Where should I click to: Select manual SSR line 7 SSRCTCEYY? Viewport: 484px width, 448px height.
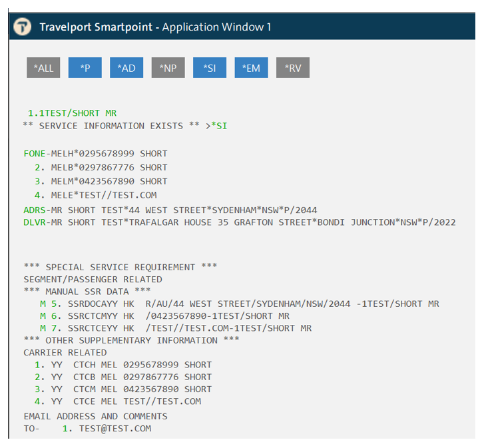click(176, 328)
